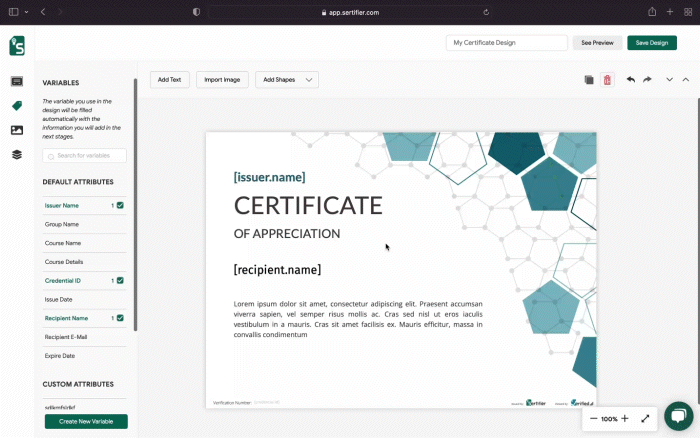The height and width of the screenshot is (438, 700).
Task: Open the Add Shapes dropdown
Action: [x=287, y=80]
